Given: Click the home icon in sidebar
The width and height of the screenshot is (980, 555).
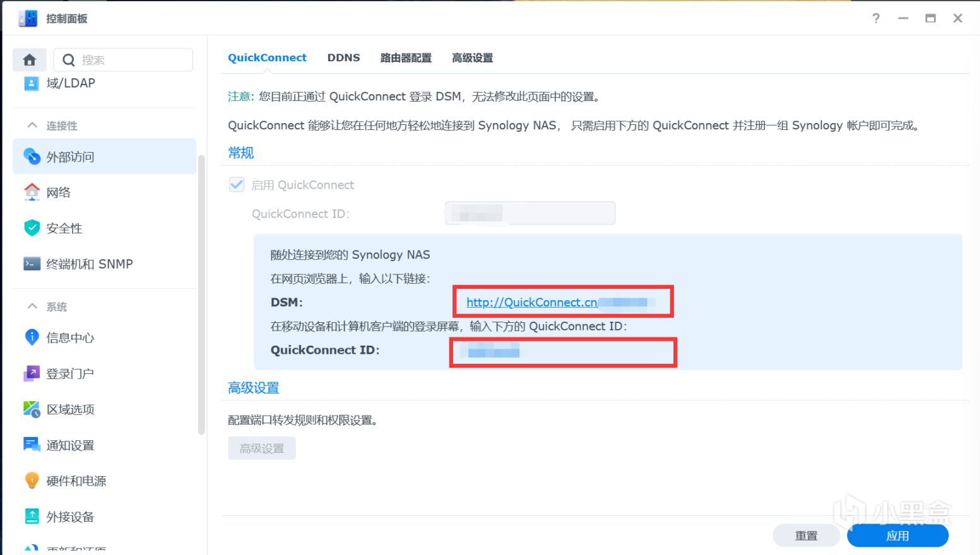Looking at the screenshot, I should pos(29,60).
